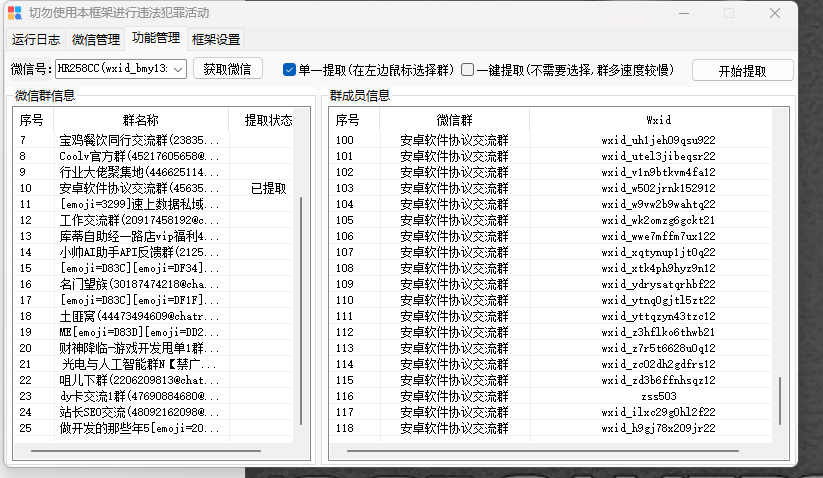Close the application window

pyautogui.click(x=775, y=14)
